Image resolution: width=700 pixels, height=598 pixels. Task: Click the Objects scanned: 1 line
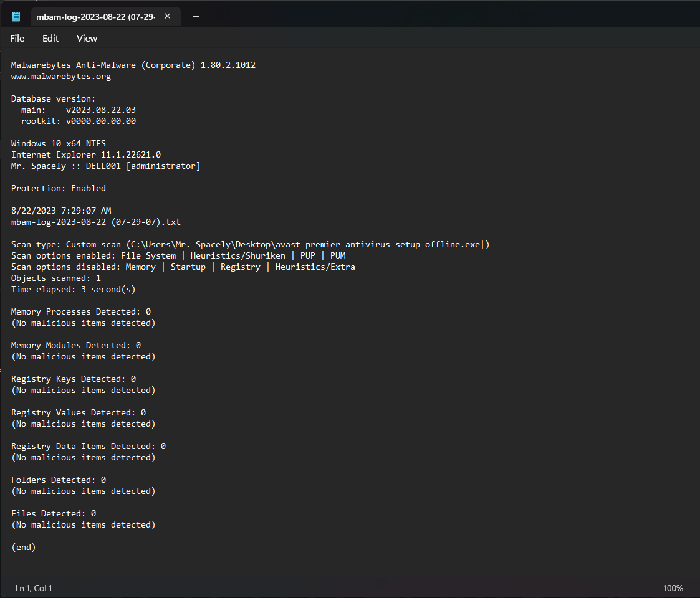(x=56, y=278)
